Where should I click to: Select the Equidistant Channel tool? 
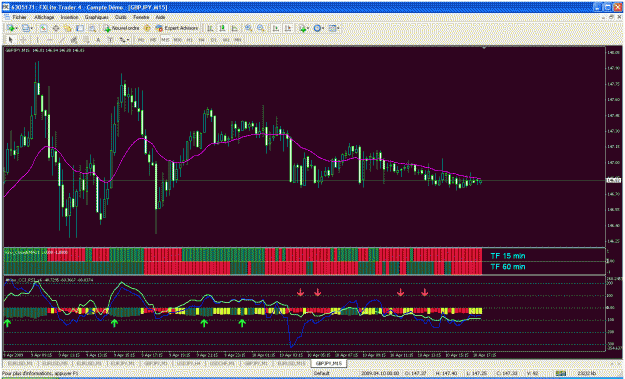(74, 39)
